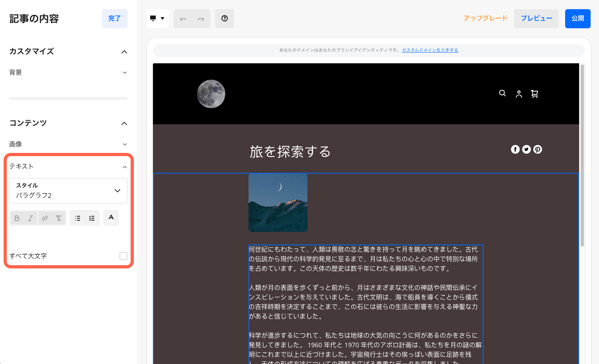Click the clear formatting icon

point(59,218)
